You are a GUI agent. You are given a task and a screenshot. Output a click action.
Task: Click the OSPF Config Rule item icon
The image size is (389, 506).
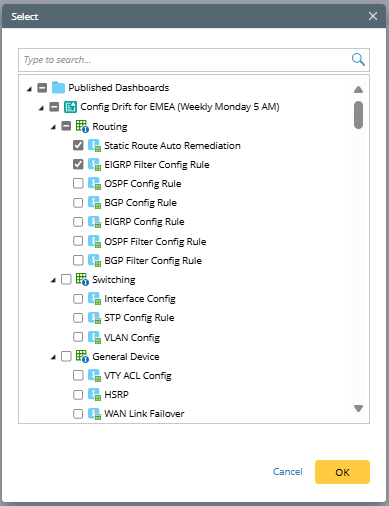tap(94, 183)
